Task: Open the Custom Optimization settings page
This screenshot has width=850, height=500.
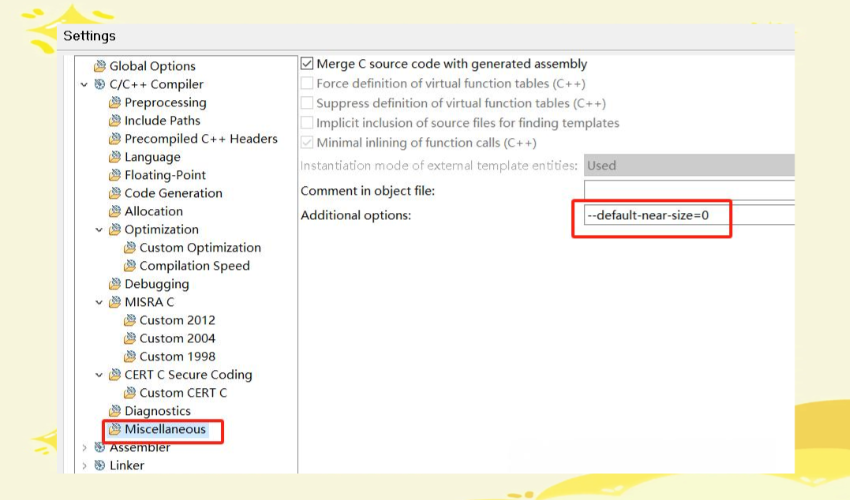Action: tap(200, 248)
